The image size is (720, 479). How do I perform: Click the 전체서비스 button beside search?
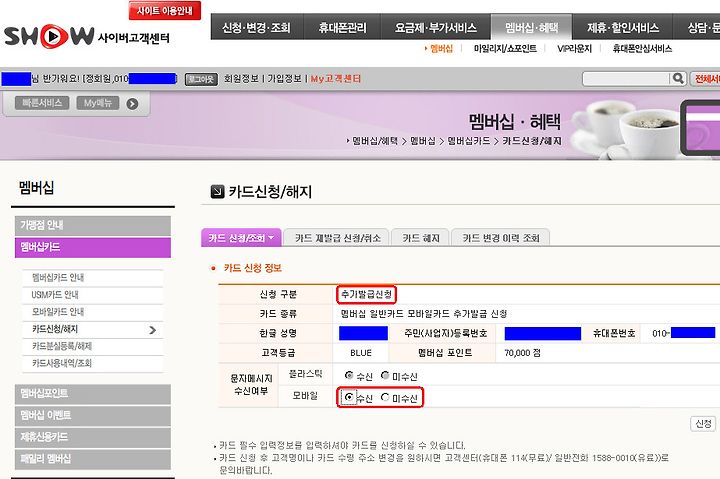coord(705,79)
